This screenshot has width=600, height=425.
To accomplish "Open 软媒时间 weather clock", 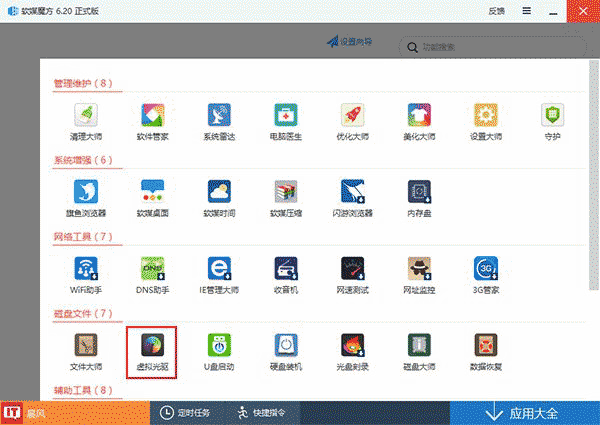I will [x=219, y=198].
